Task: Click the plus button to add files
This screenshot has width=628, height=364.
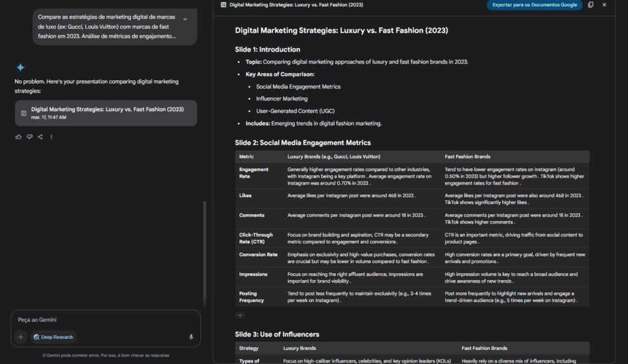Action: (x=21, y=337)
